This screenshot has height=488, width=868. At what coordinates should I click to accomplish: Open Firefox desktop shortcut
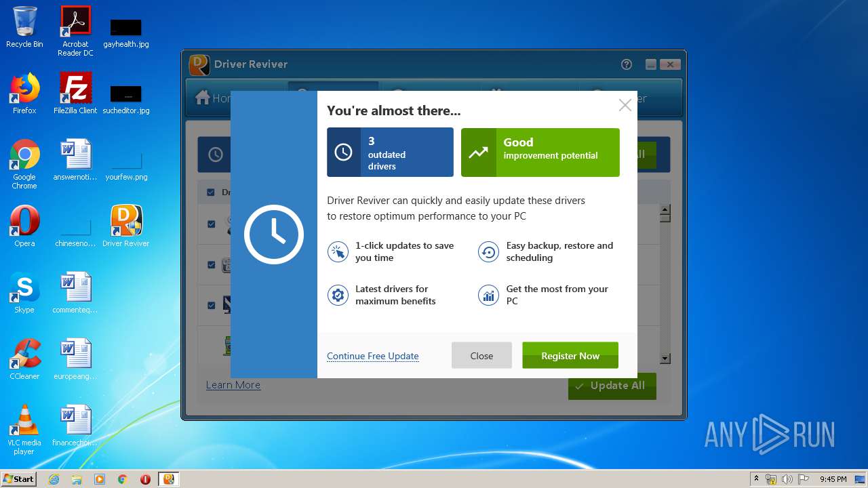[24, 94]
